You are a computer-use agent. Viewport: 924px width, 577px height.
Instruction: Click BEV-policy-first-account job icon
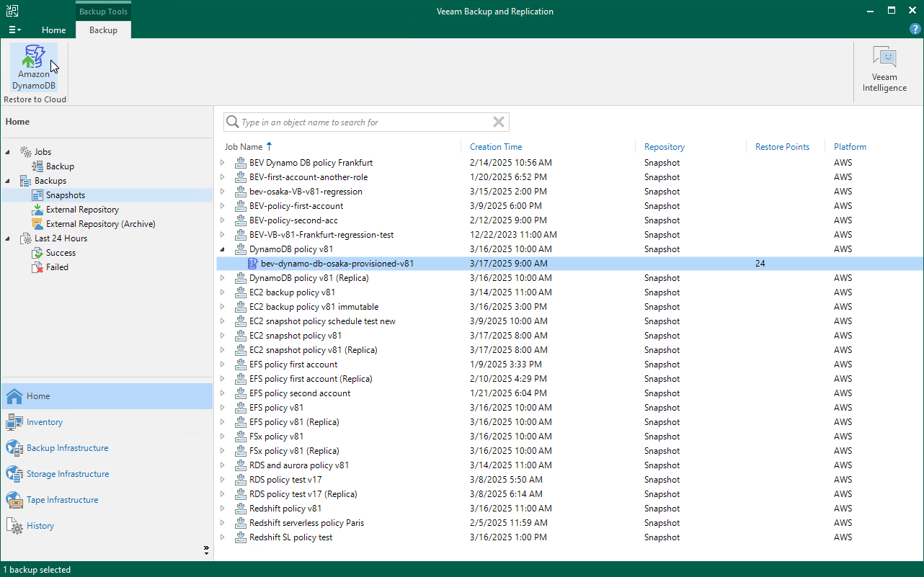241,206
